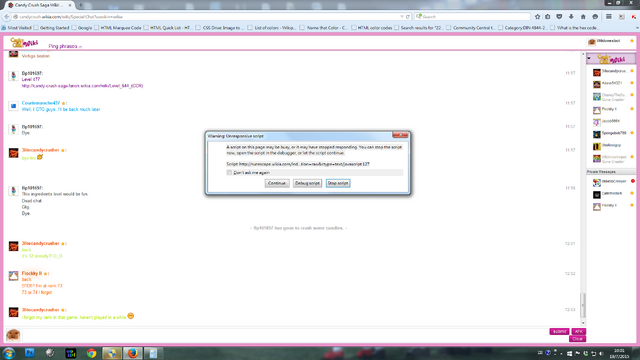
Task: Switch to Firefox in the taskbar
Action: point(133,353)
